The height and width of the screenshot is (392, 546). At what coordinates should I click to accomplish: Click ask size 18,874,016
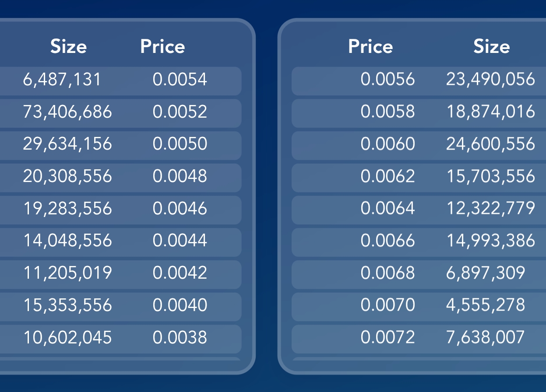click(x=490, y=112)
